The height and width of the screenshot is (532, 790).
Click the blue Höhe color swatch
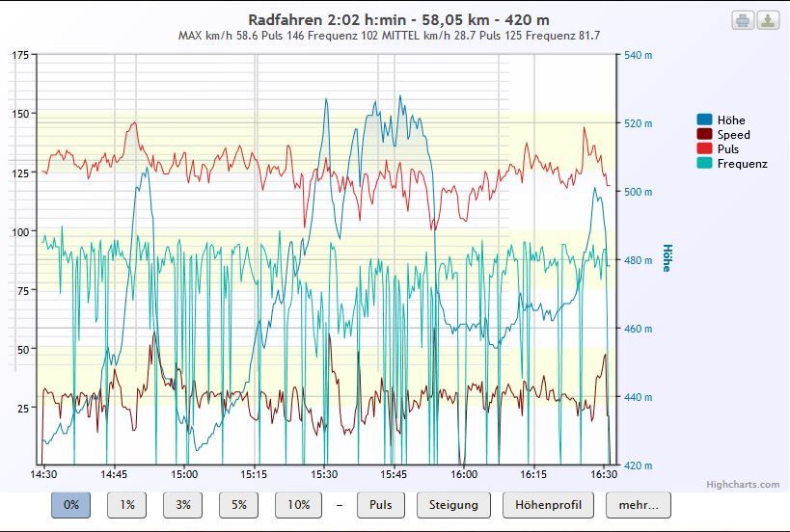(x=704, y=120)
